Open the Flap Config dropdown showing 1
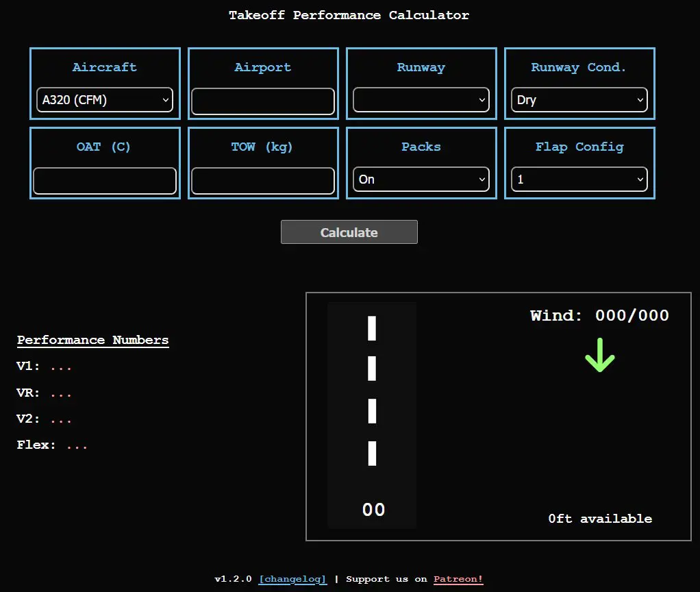This screenshot has height=592, width=700. click(579, 180)
